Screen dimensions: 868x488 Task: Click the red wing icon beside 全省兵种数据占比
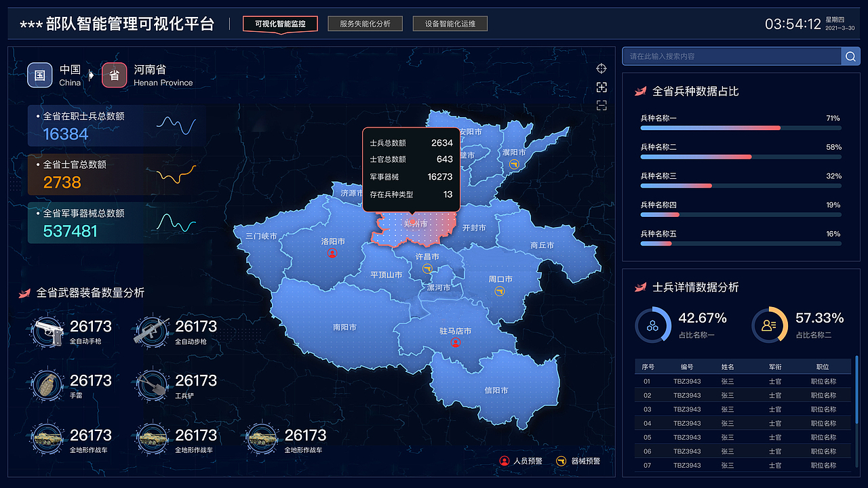640,91
